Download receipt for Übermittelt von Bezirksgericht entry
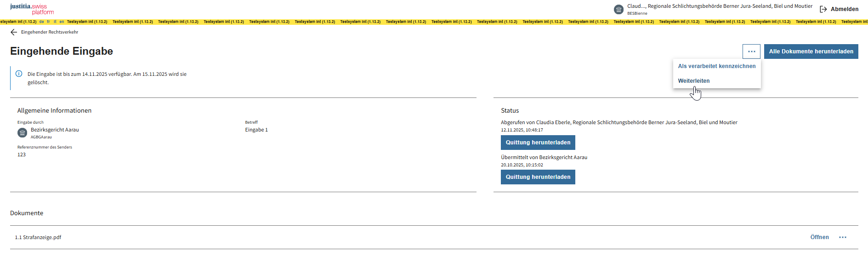This screenshot has height=263, width=868. pos(538,177)
